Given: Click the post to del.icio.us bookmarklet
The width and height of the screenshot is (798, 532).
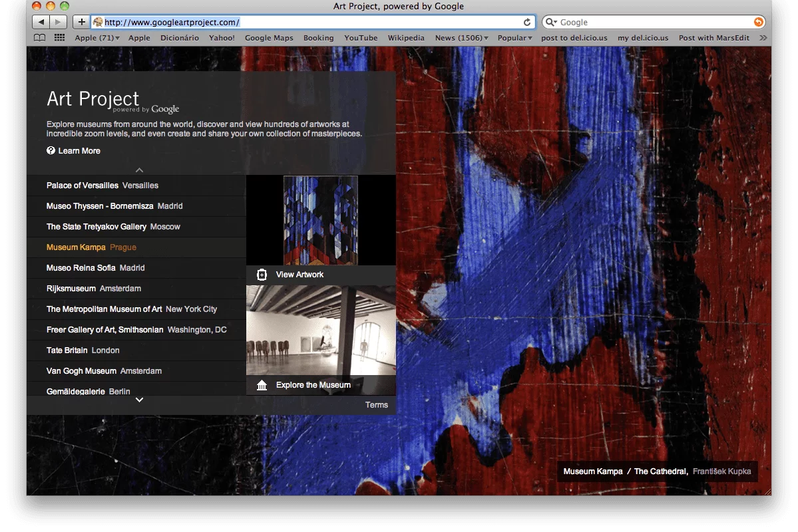Looking at the screenshot, I should (x=574, y=38).
